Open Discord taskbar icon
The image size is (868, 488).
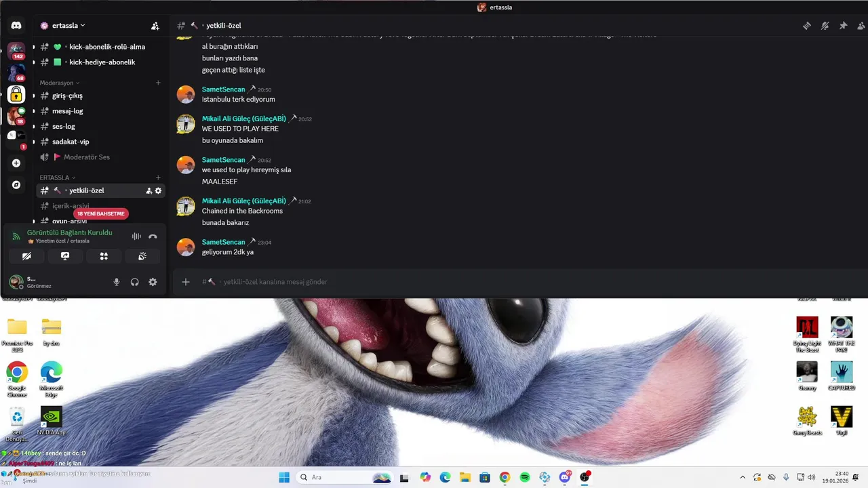pos(565,477)
